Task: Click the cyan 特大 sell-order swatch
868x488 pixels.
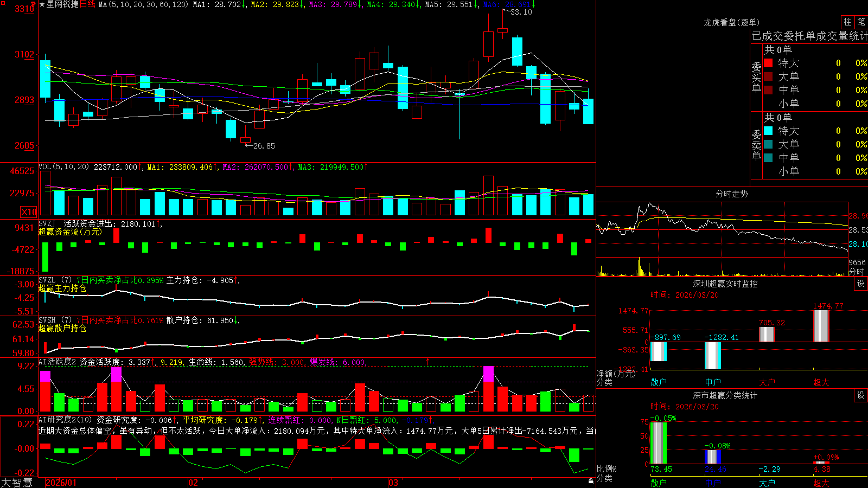Action: (768, 131)
